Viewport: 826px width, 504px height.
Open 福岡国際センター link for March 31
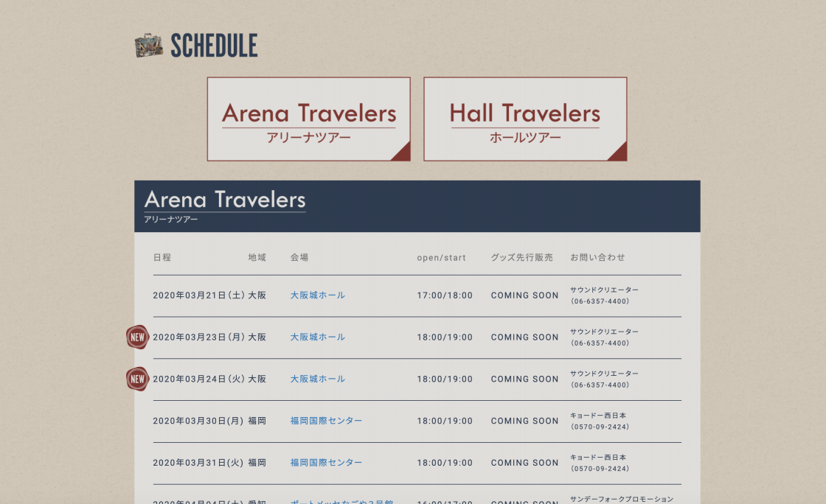[x=326, y=463]
